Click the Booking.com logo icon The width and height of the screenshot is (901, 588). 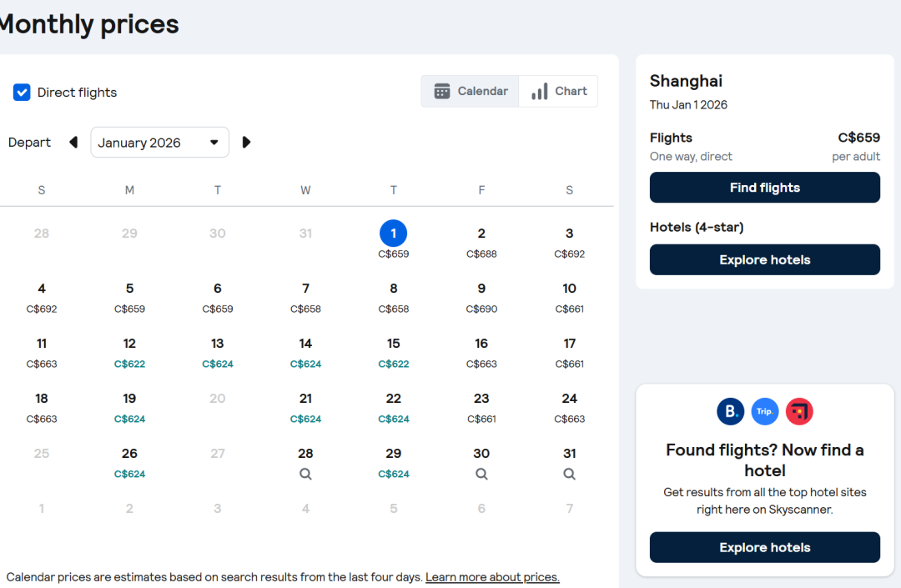point(730,411)
